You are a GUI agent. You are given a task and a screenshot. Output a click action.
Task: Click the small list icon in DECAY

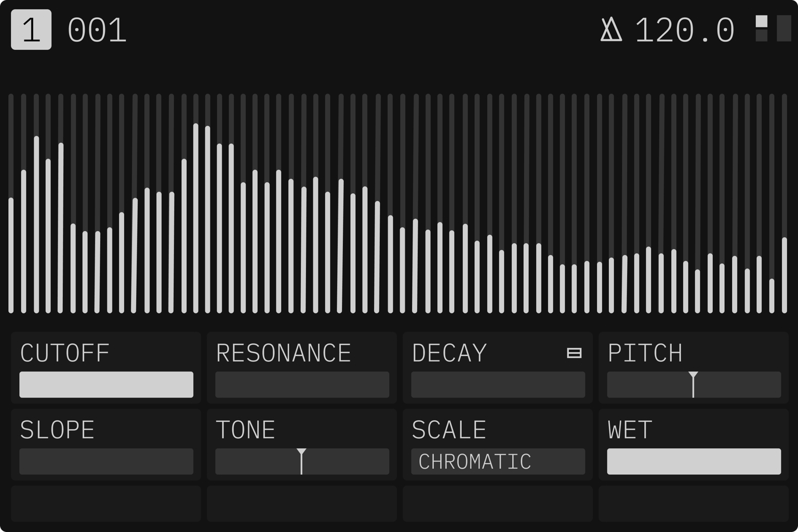574,353
